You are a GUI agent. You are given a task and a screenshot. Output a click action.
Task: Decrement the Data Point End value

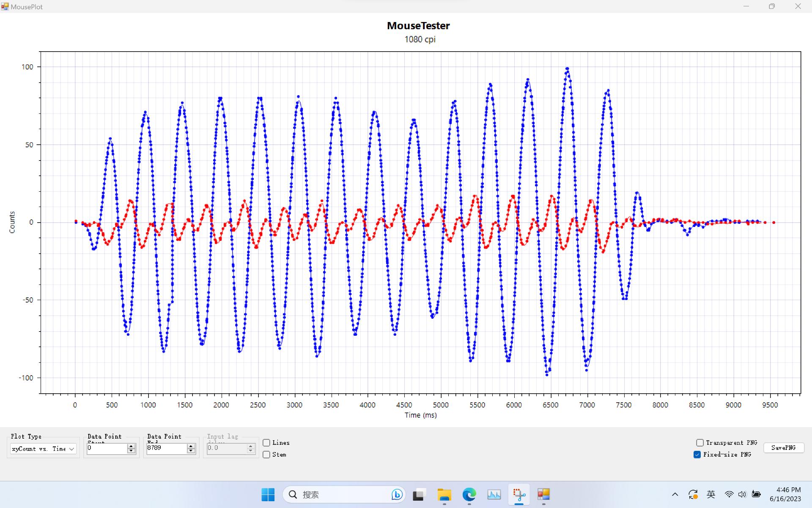click(191, 451)
